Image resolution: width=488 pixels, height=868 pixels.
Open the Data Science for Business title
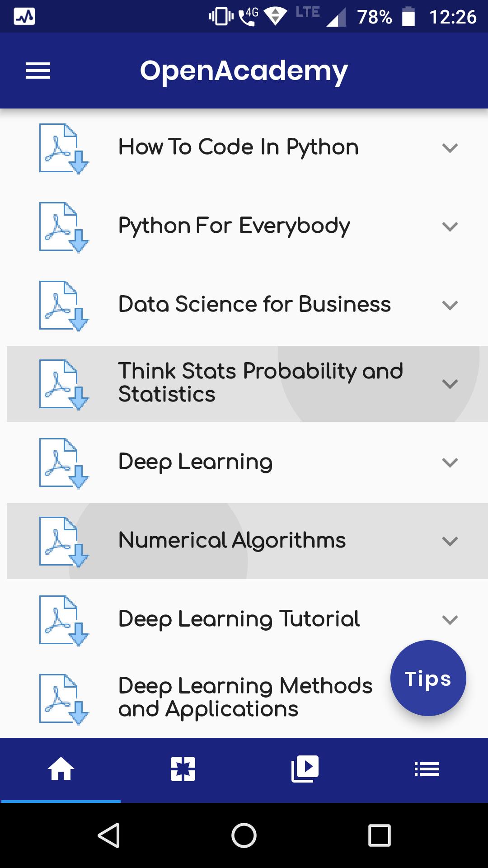point(254,304)
